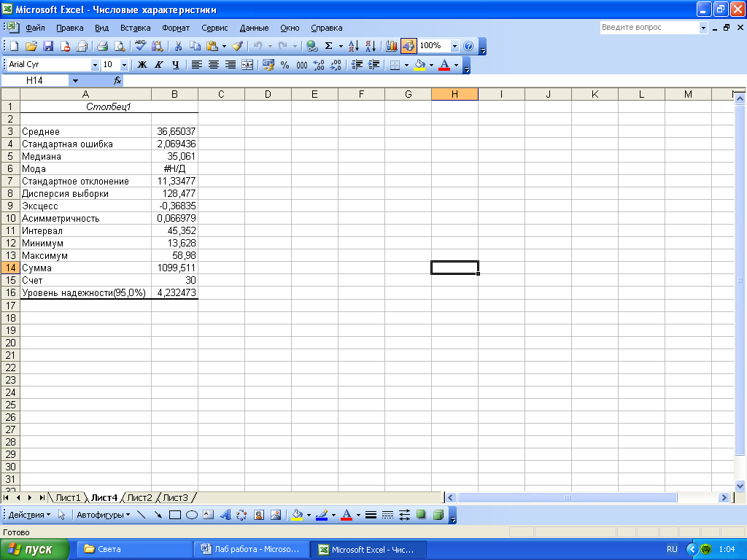Open the Данные menu
The height and width of the screenshot is (560, 747).
tap(254, 28)
